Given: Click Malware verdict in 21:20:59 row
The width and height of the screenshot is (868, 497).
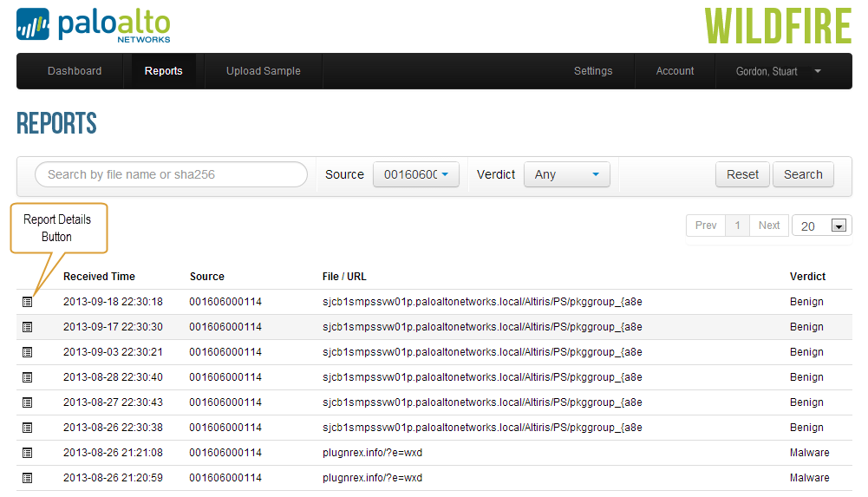Looking at the screenshot, I should point(809,478).
